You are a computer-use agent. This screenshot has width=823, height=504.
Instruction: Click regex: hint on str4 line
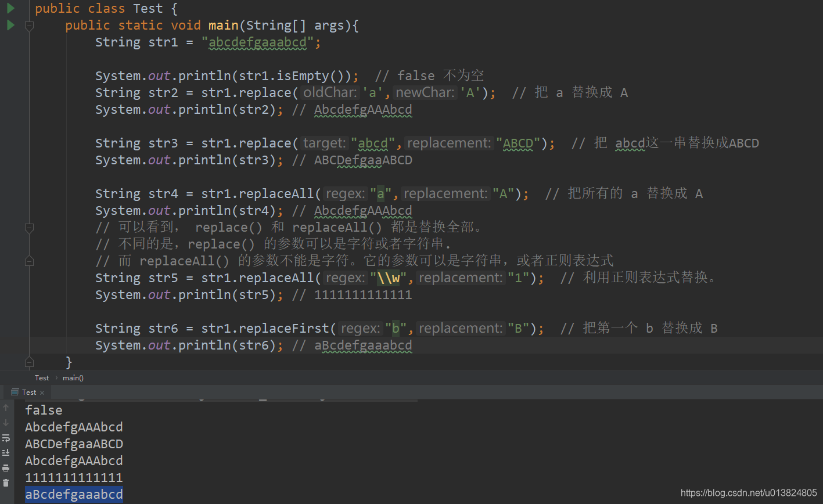(346, 194)
